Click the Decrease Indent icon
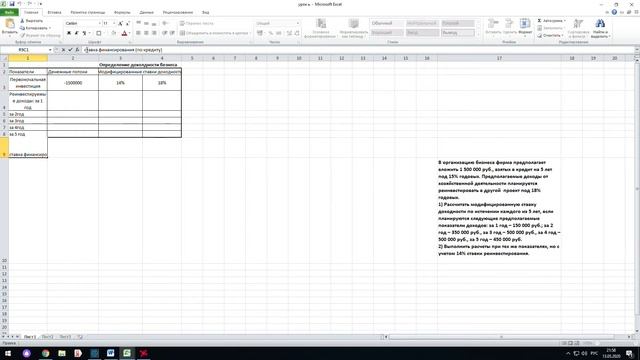 tap(164, 33)
